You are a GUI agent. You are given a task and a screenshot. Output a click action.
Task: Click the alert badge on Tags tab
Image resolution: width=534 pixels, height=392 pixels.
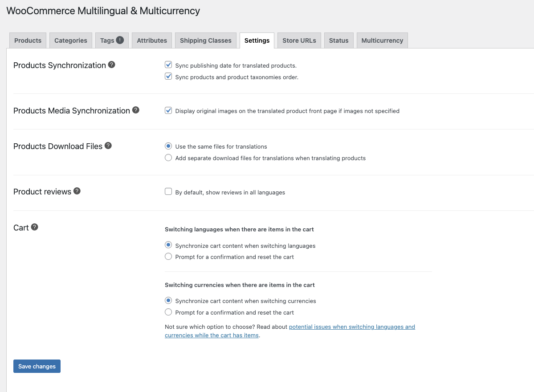coord(120,40)
